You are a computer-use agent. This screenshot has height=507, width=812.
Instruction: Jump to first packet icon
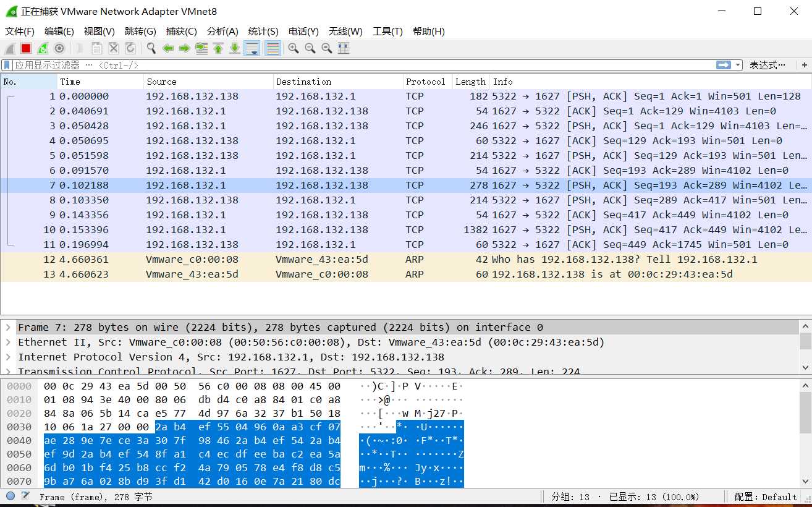pos(218,48)
